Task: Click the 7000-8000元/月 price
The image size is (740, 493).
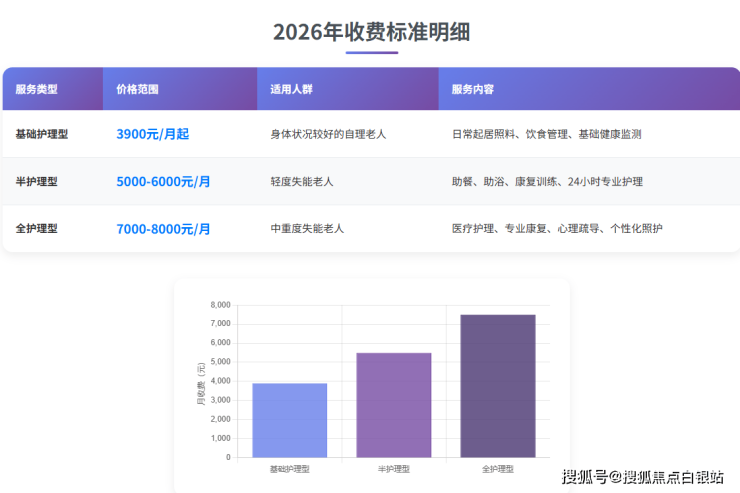Action: point(163,228)
